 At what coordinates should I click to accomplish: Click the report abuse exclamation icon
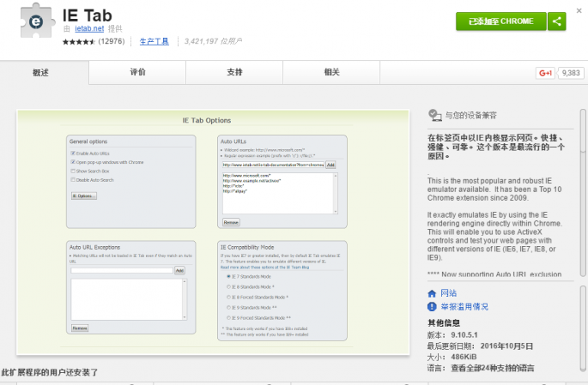432,306
